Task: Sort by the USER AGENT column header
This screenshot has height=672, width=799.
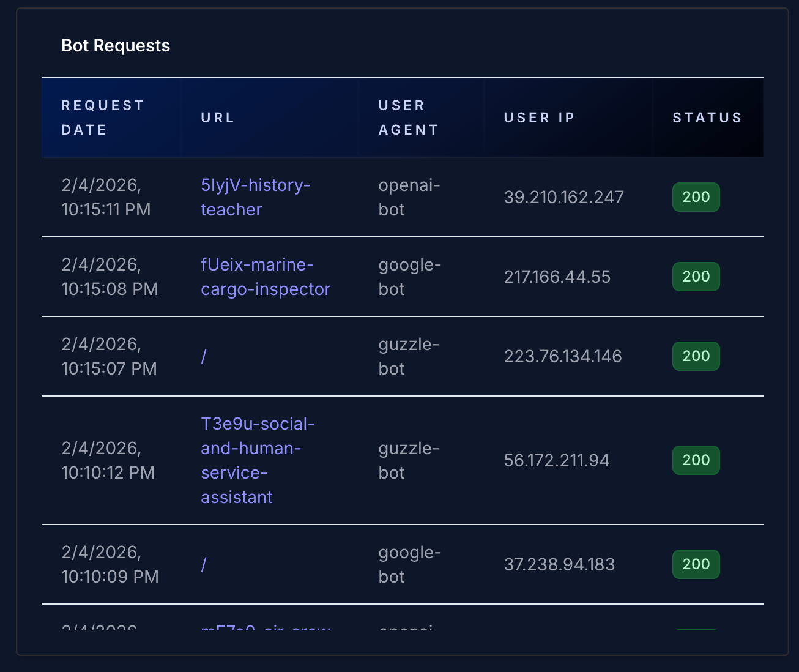Action: click(x=407, y=118)
